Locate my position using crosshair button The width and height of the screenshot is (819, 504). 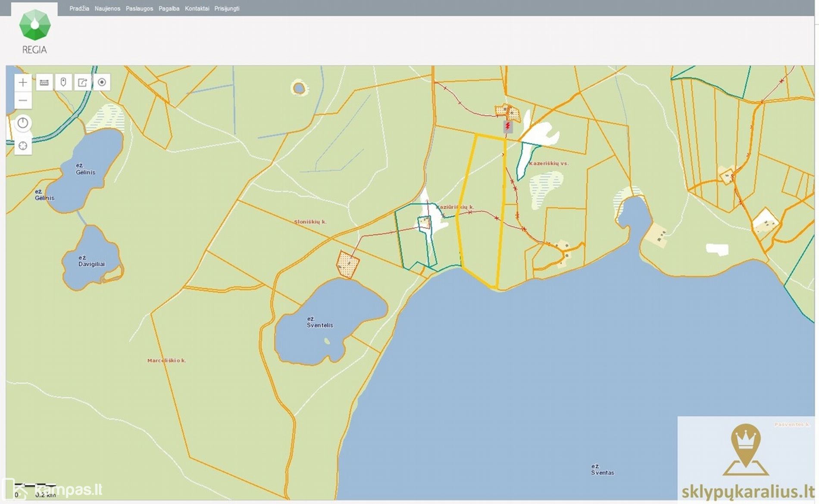tap(23, 146)
